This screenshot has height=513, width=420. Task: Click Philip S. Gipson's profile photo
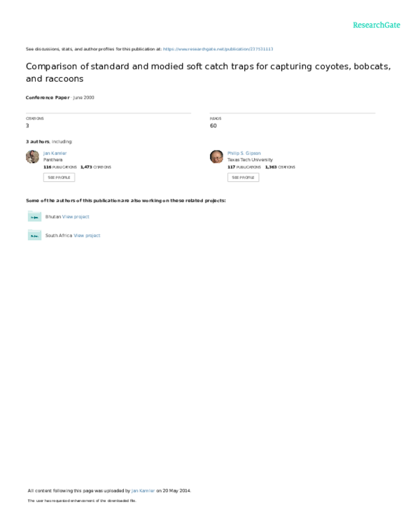[x=216, y=157]
